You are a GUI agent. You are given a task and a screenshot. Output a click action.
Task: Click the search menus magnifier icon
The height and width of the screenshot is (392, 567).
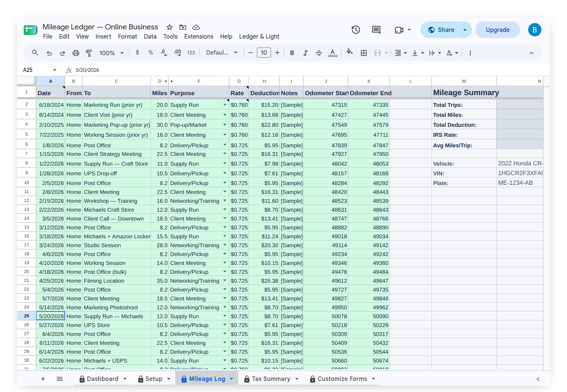tap(35, 53)
